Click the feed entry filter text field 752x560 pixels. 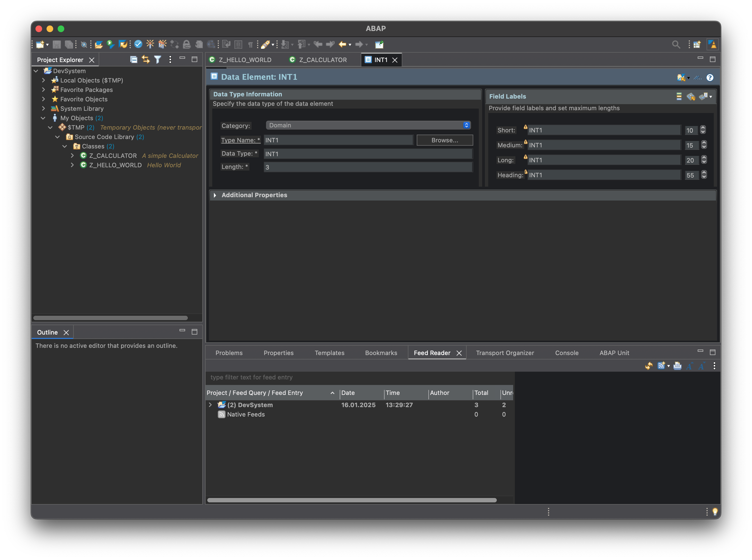(x=360, y=378)
